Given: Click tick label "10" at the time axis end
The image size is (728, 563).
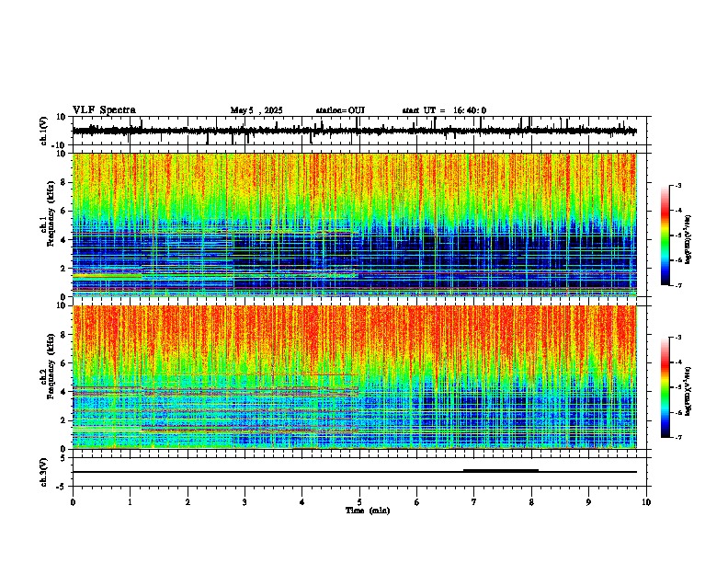Looking at the screenshot, I should point(646,502).
